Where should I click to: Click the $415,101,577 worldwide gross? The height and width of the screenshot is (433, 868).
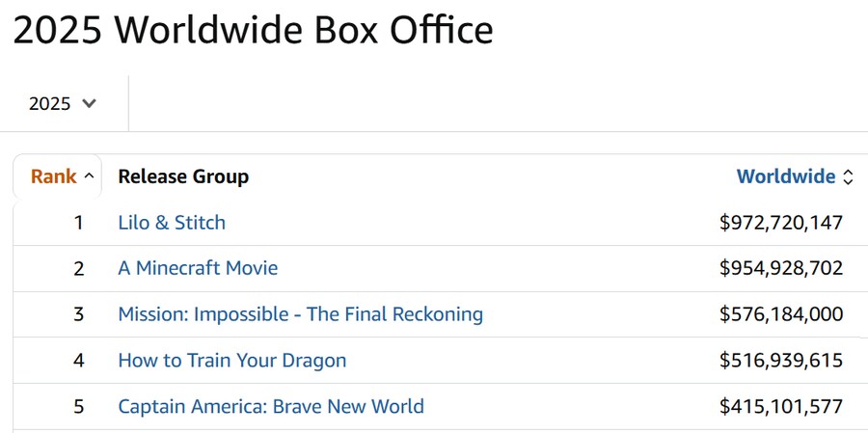[781, 406]
